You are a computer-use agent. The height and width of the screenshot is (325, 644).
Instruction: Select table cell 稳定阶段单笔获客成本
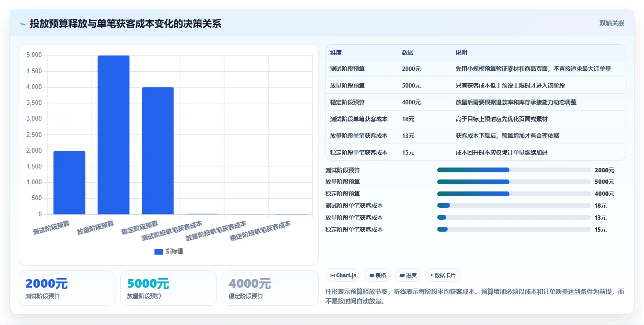(x=359, y=153)
